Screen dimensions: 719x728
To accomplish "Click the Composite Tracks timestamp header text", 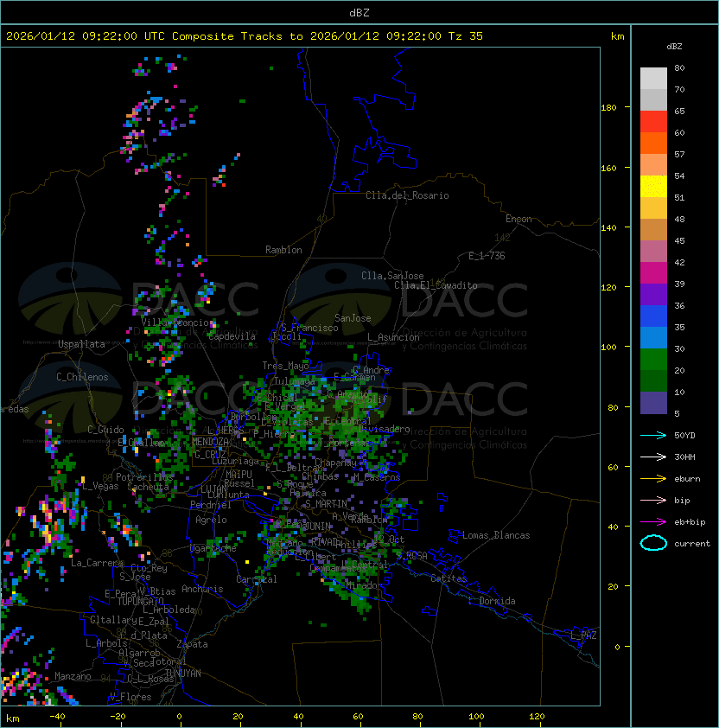I will (245, 36).
